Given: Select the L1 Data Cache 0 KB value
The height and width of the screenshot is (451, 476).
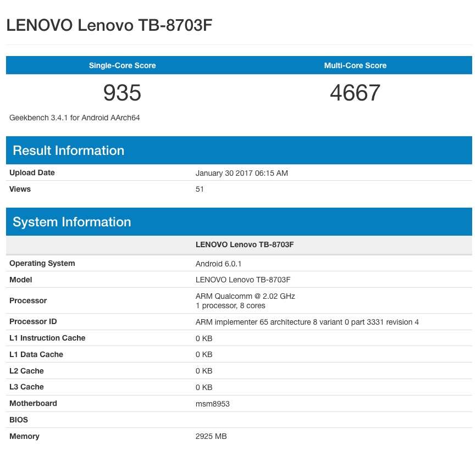Looking at the screenshot, I should [x=204, y=354].
